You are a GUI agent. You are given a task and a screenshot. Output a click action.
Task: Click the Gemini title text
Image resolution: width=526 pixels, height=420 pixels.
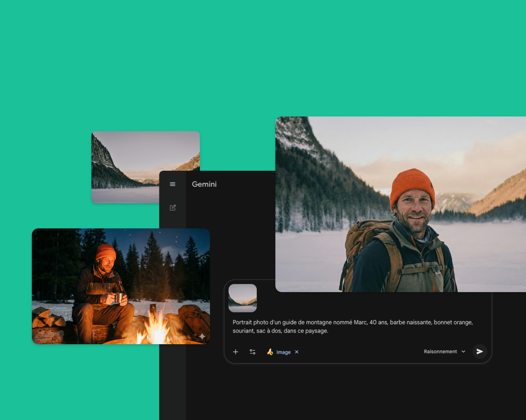click(204, 184)
